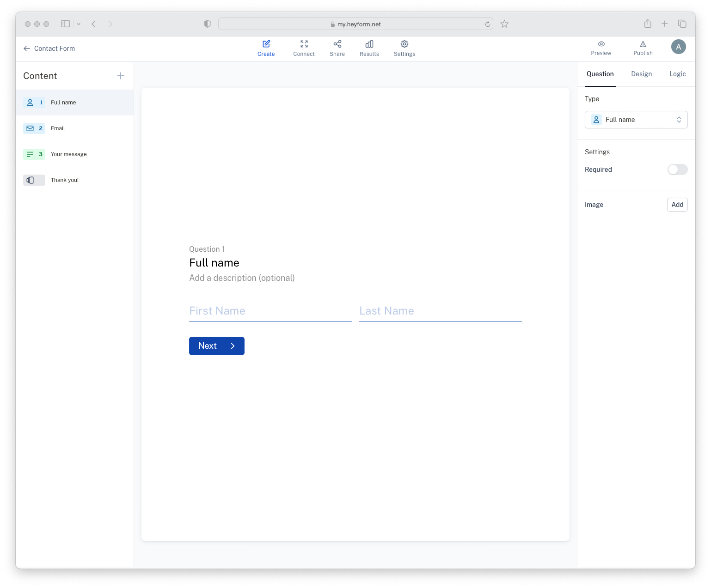Click browser sidebar toggle icon
The width and height of the screenshot is (711, 588).
[x=66, y=24]
